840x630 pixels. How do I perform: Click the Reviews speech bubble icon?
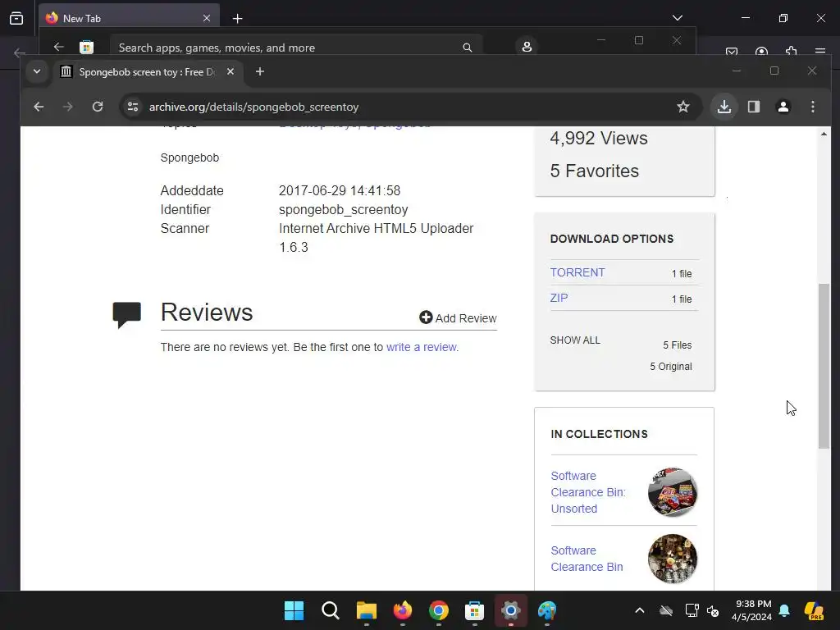click(x=127, y=314)
